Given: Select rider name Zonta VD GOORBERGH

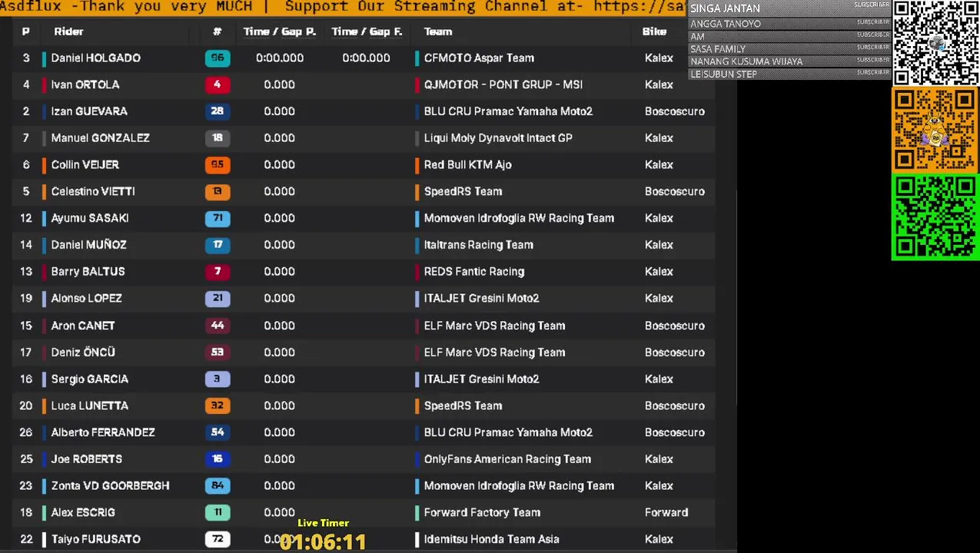Looking at the screenshot, I should click(x=110, y=485).
